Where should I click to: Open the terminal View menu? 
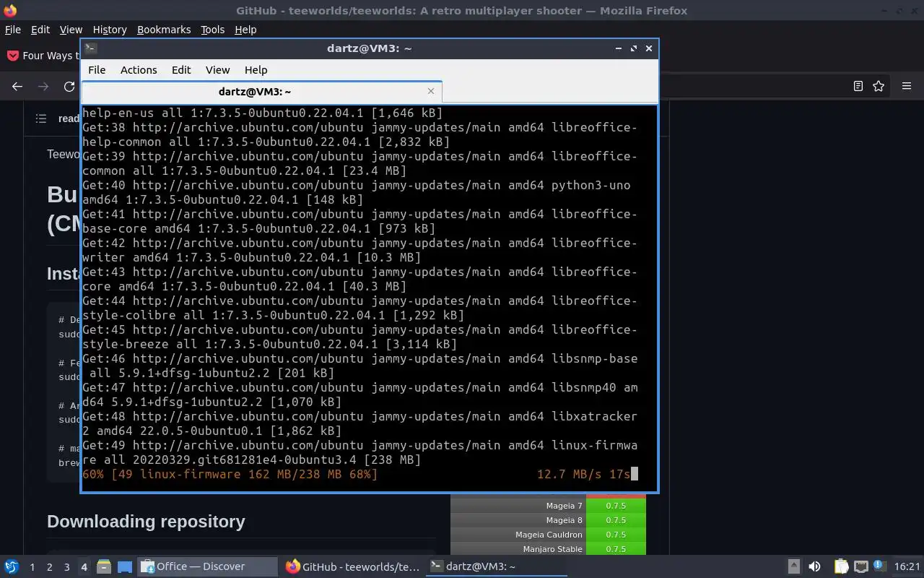[x=217, y=70]
